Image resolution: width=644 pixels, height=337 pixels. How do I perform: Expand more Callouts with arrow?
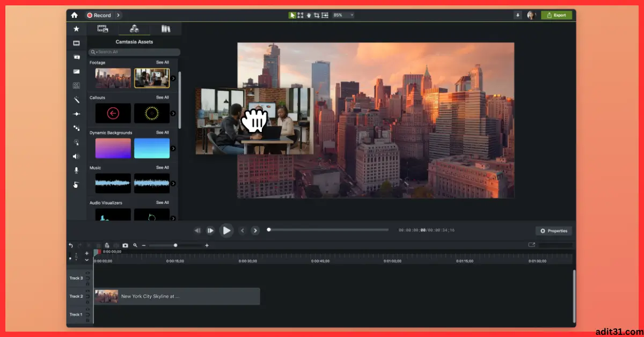tap(173, 113)
